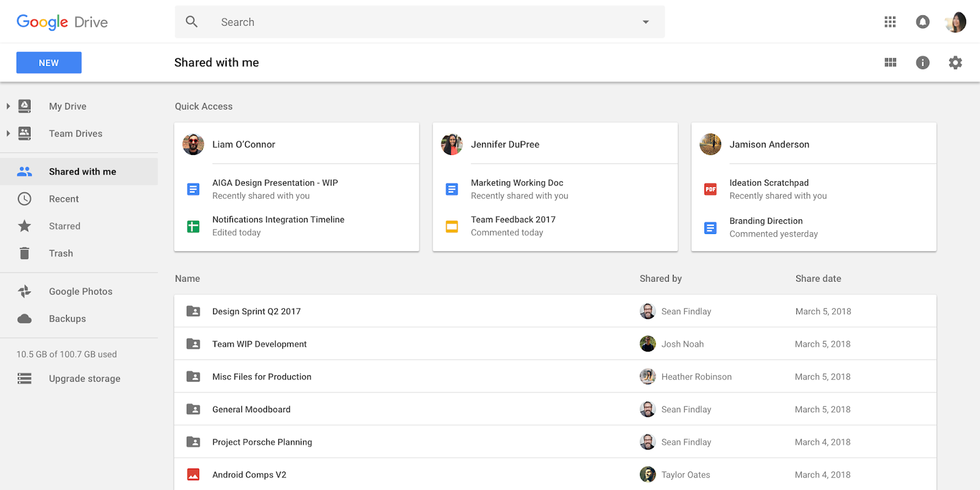The image size is (980, 490).
Task: Open the Google apps grid launcher
Action: [890, 22]
